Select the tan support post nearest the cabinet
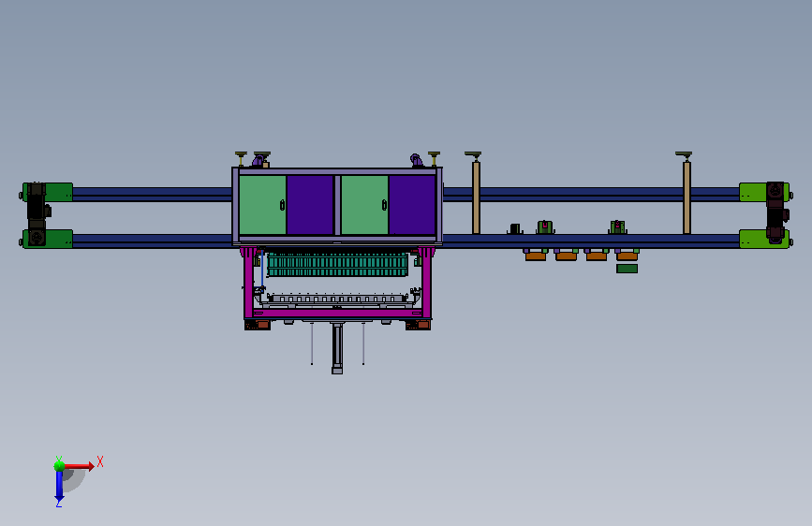This screenshot has width=812, height=526. coord(476,197)
